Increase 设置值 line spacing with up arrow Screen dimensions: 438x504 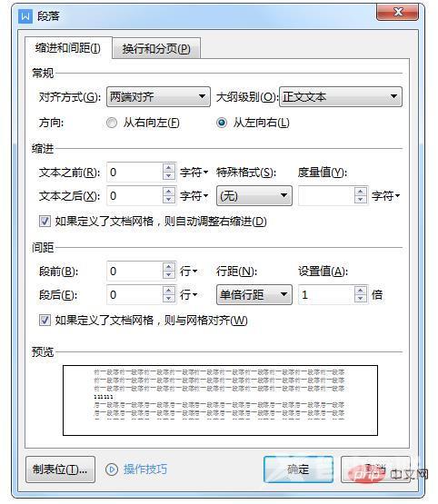[x=361, y=291]
